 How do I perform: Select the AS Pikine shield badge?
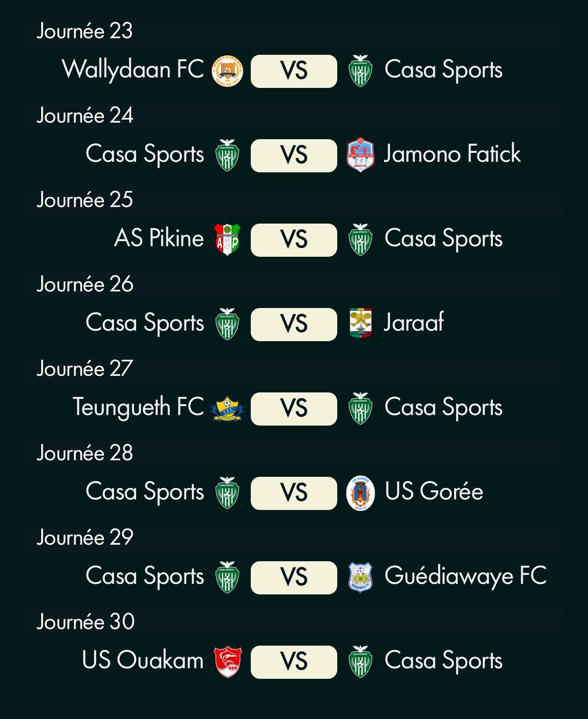(227, 240)
